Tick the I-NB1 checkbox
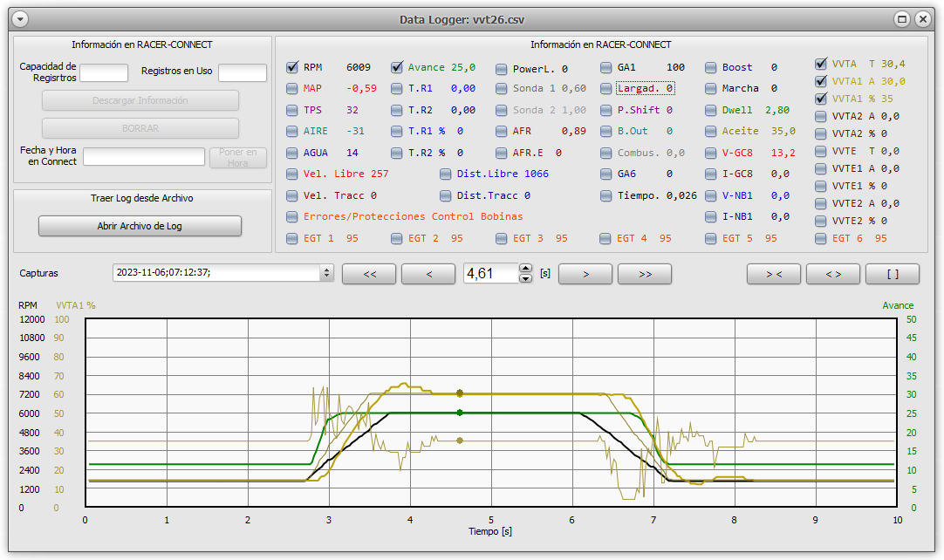The image size is (944, 560). point(711,217)
